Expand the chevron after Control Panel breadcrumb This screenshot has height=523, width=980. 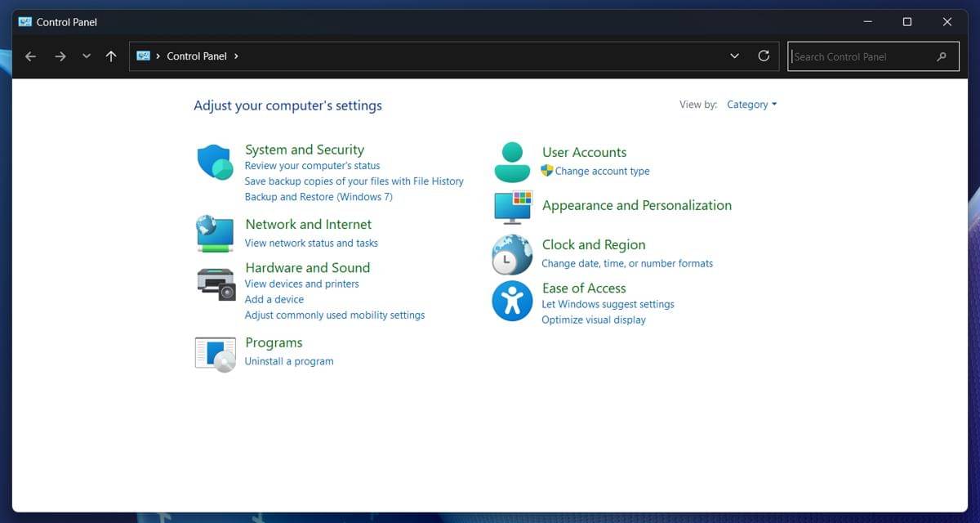(x=237, y=56)
